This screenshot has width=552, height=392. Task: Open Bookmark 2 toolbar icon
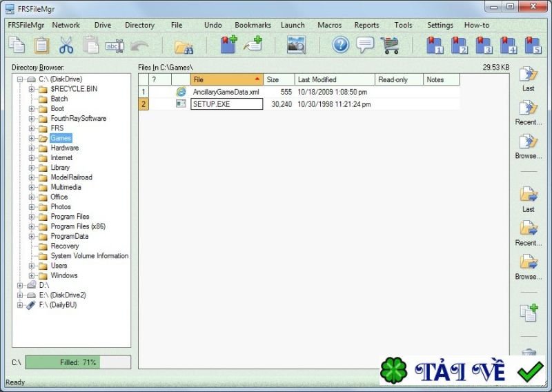460,45
